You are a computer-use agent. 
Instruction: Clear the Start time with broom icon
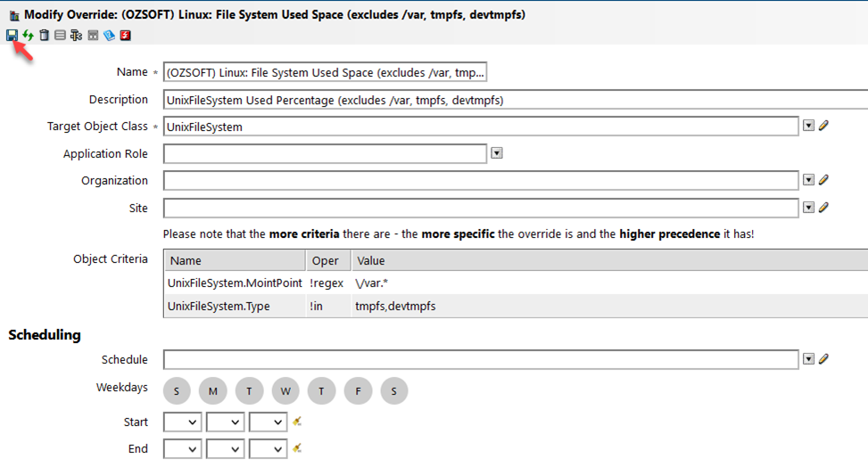click(x=298, y=422)
